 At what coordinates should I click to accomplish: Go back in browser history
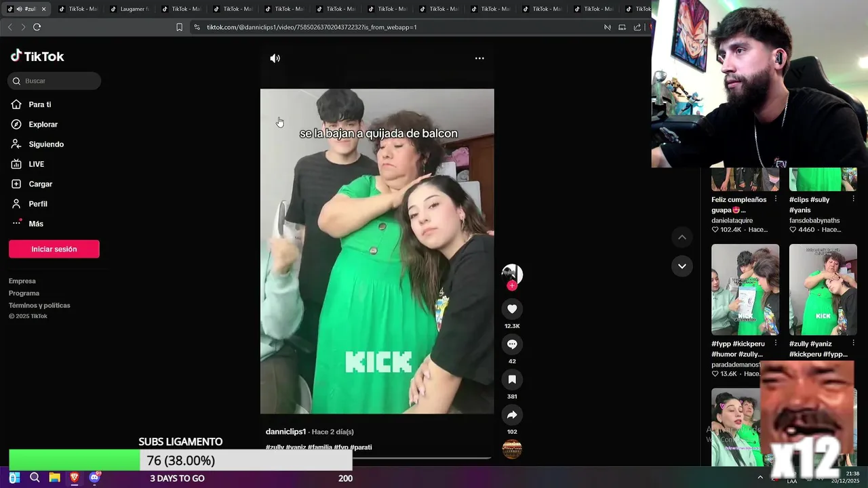coord(9,27)
